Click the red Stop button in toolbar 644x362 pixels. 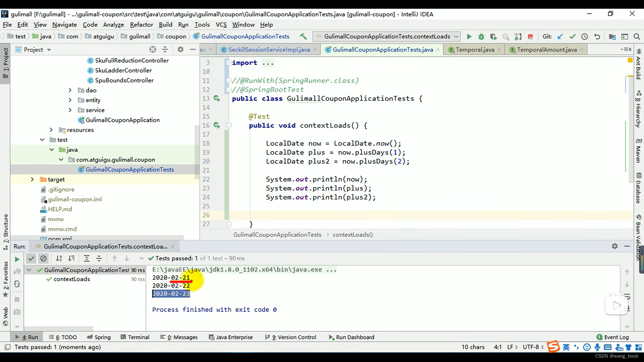coord(530,37)
